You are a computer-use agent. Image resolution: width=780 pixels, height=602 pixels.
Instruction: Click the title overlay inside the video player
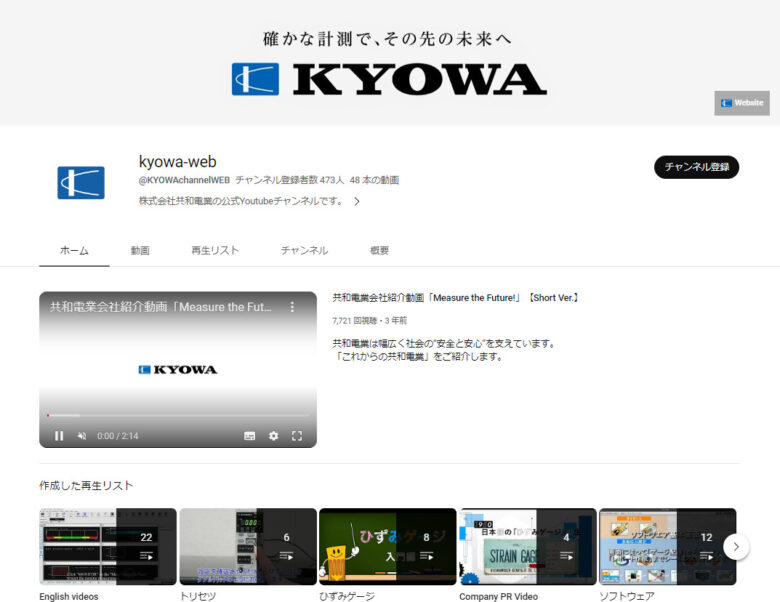[x=161, y=307]
